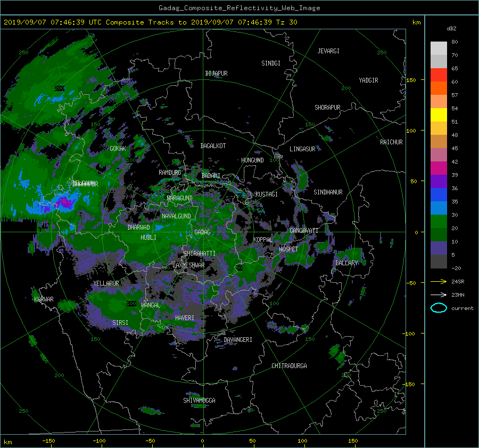
Task: Click the RAMDURG city label
Action: [x=170, y=173]
